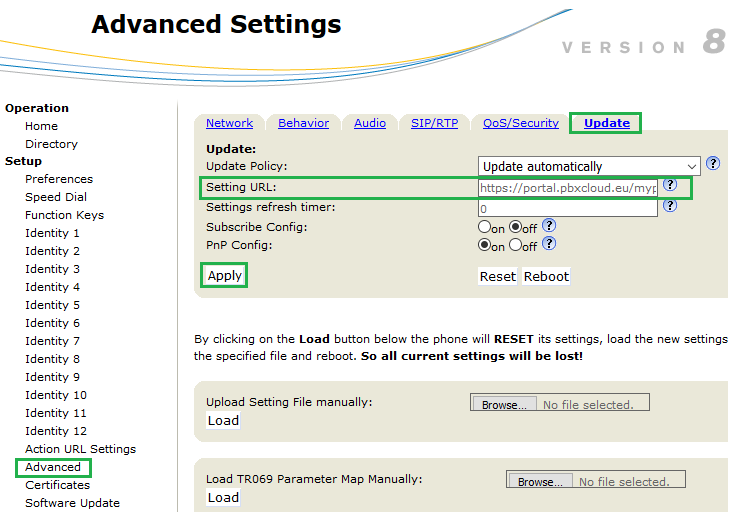Turn Subscribe Config on

pyautogui.click(x=485, y=228)
